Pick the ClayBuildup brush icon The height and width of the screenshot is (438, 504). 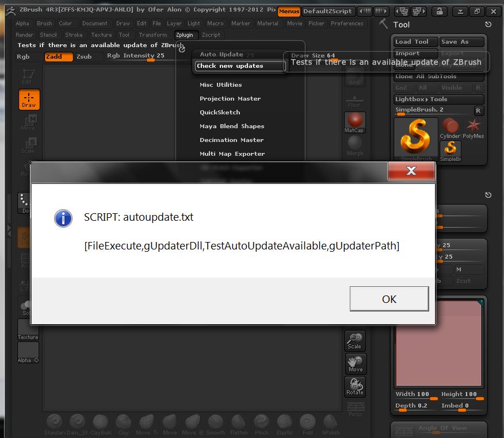pos(101,424)
